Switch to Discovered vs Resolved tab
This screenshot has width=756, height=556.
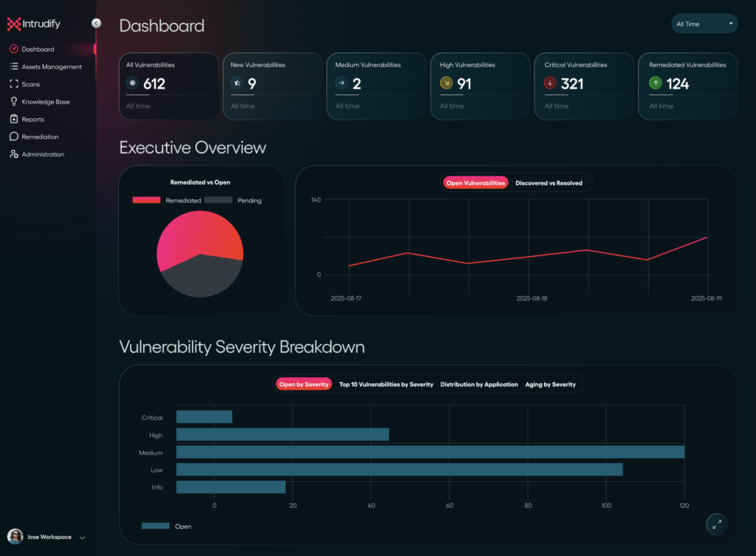(x=549, y=183)
